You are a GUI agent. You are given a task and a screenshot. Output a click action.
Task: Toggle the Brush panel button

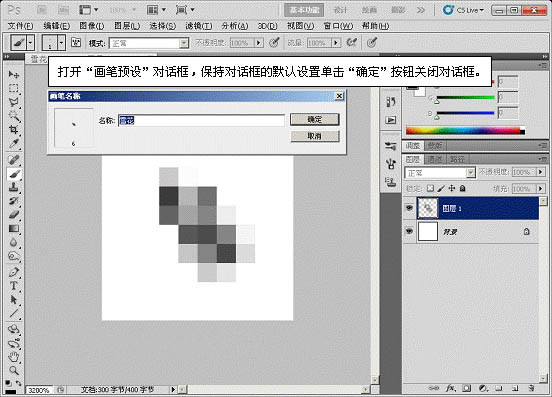pos(76,43)
